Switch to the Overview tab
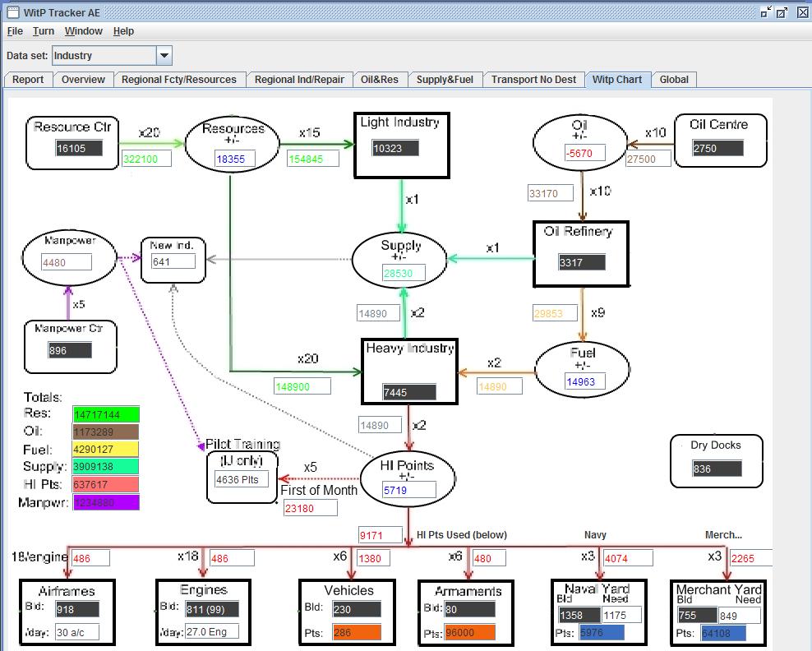Screen dimensions: 812x651 pos(83,79)
